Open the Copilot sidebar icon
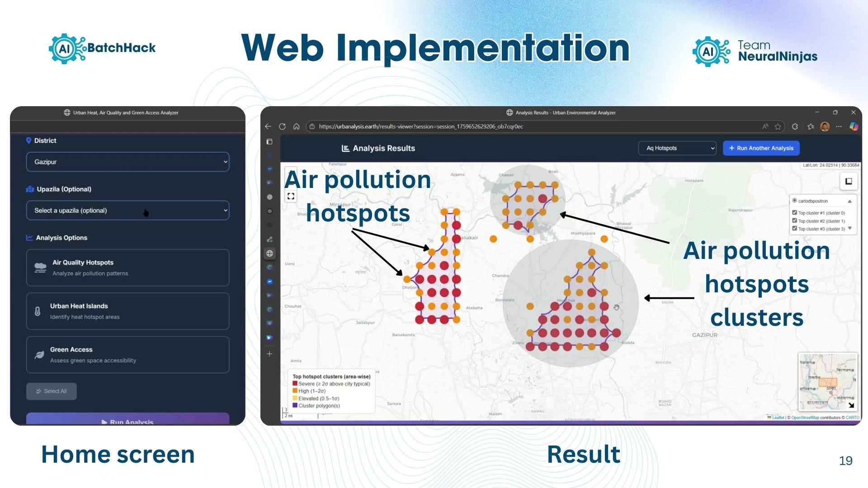 tap(854, 127)
